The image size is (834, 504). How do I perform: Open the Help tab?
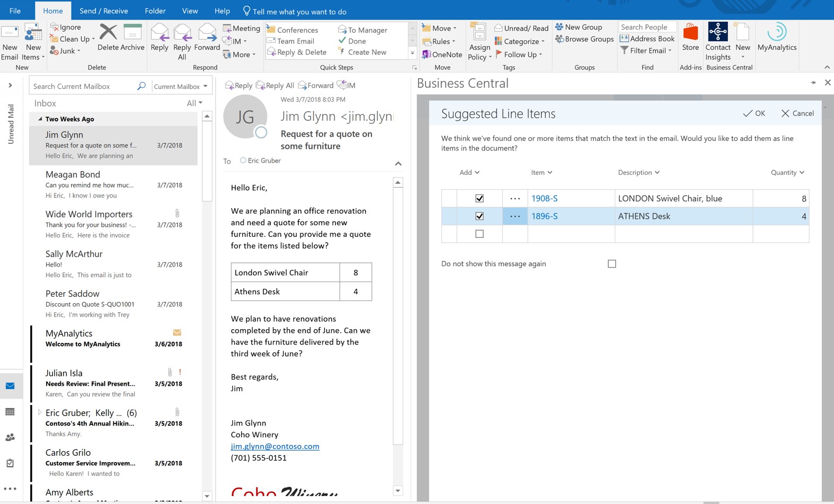(222, 11)
